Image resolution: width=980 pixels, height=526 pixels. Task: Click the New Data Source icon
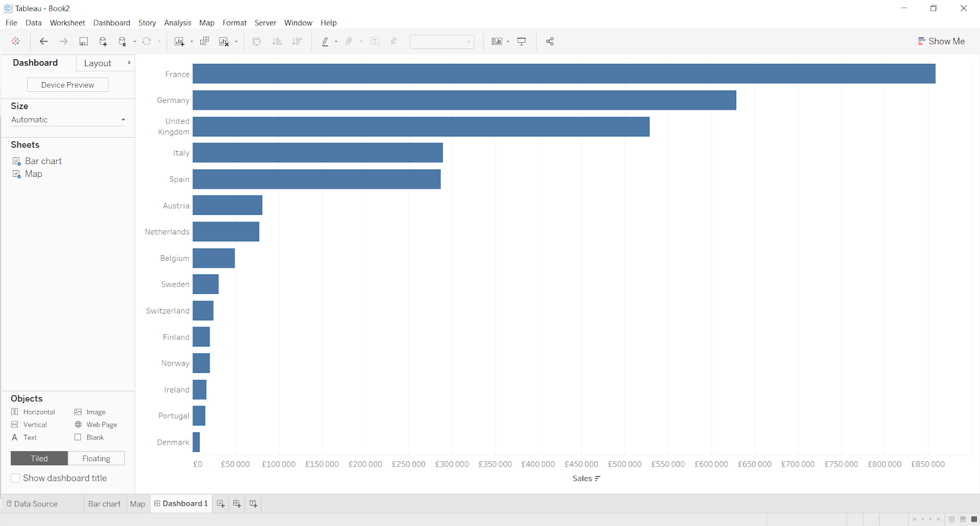point(103,42)
